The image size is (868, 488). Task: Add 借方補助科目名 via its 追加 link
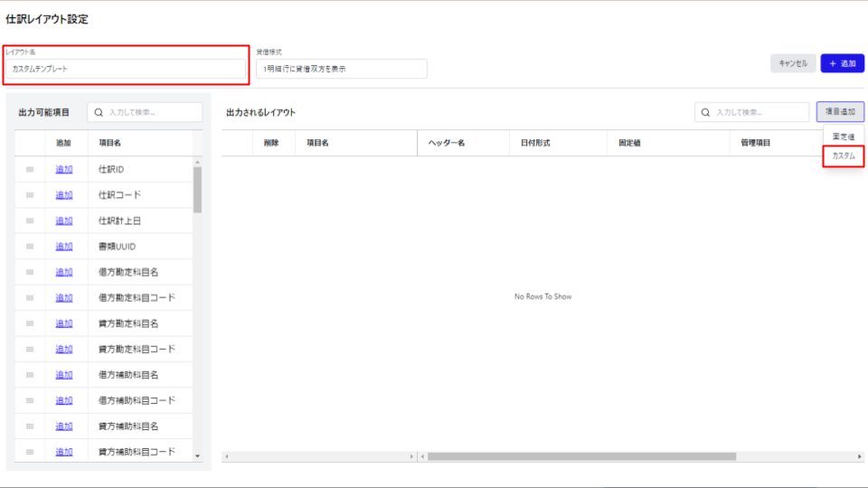[64, 375]
